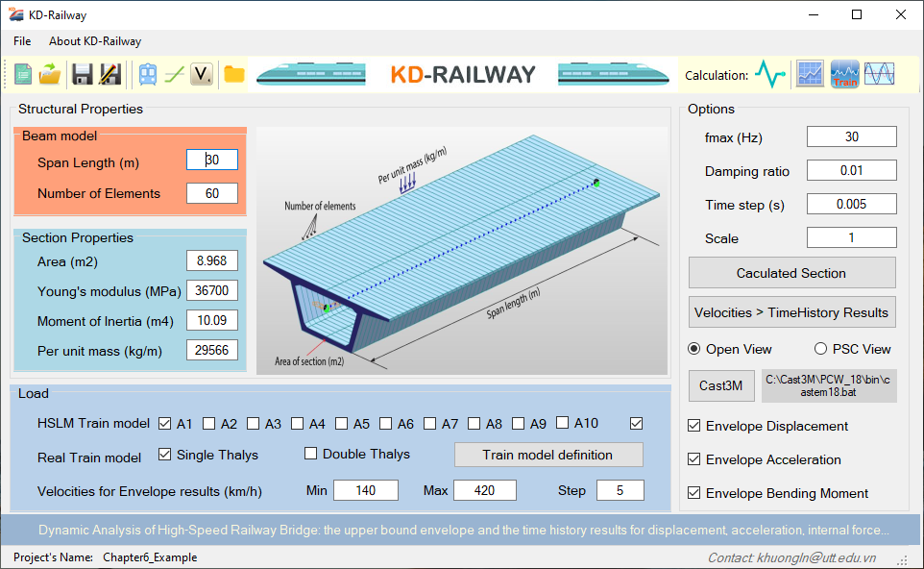Click the 'Train' graph icon
924x569 pixels.
(844, 74)
